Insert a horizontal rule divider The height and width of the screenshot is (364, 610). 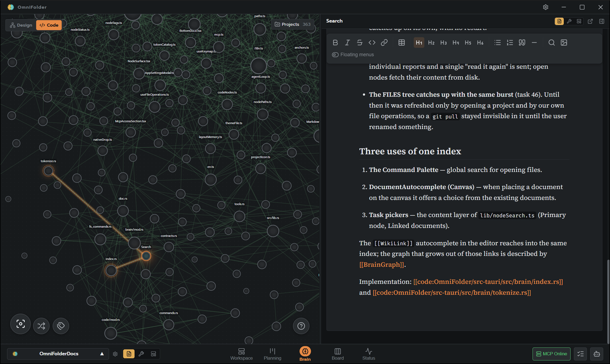pyautogui.click(x=534, y=42)
